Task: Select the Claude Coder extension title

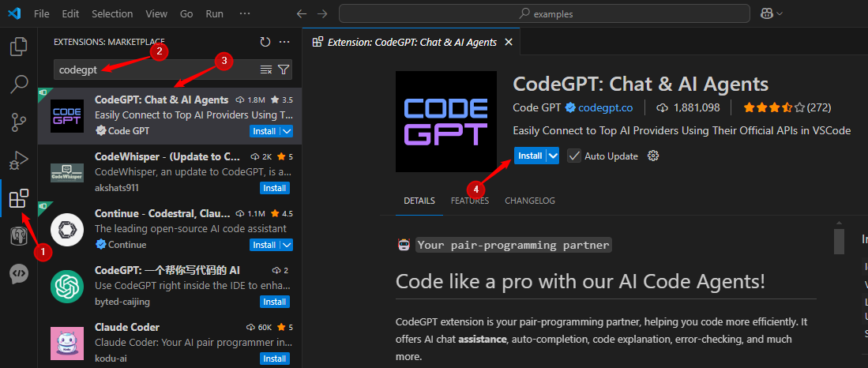Action: tap(127, 327)
